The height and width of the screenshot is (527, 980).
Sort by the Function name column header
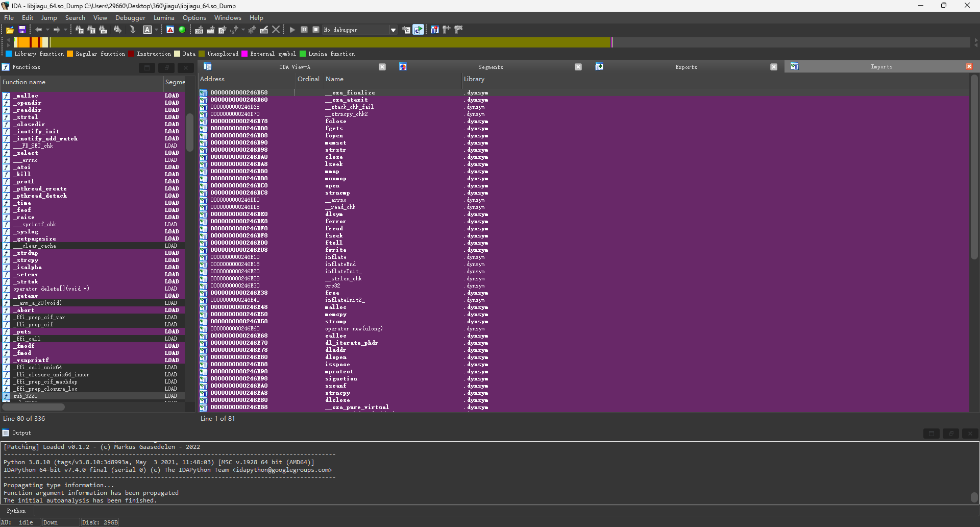(x=82, y=82)
